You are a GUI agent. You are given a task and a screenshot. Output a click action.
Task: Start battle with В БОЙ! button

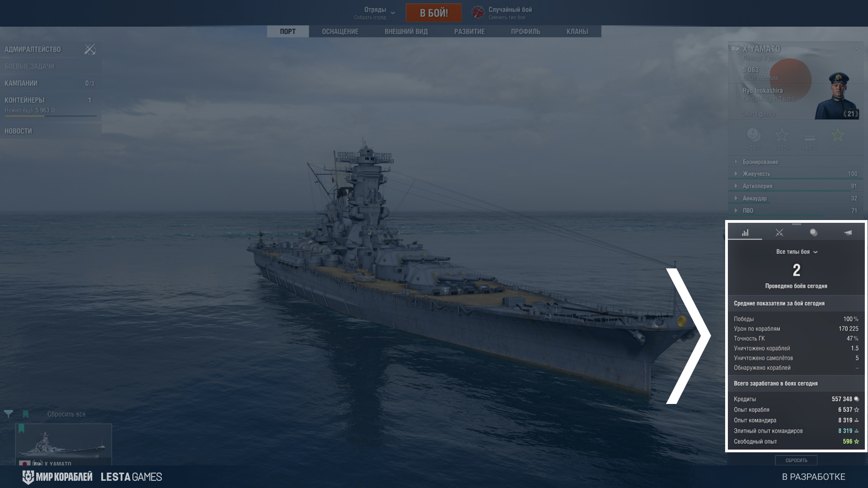(x=434, y=13)
